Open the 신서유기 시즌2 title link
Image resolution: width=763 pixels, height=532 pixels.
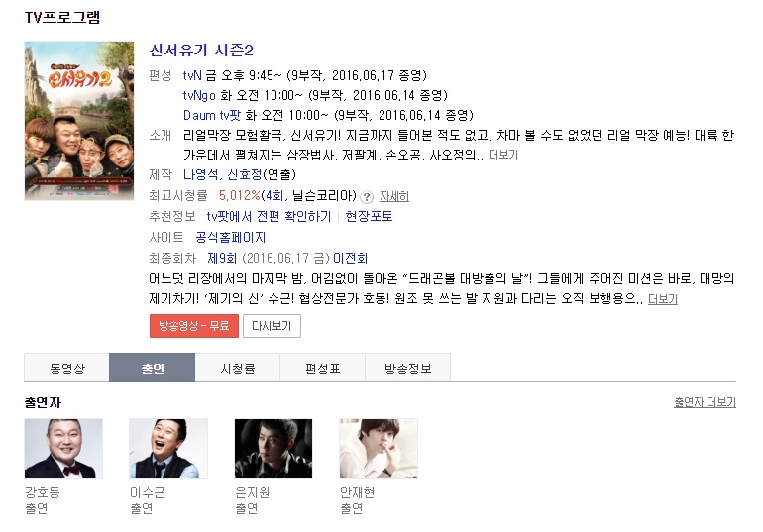tap(201, 51)
